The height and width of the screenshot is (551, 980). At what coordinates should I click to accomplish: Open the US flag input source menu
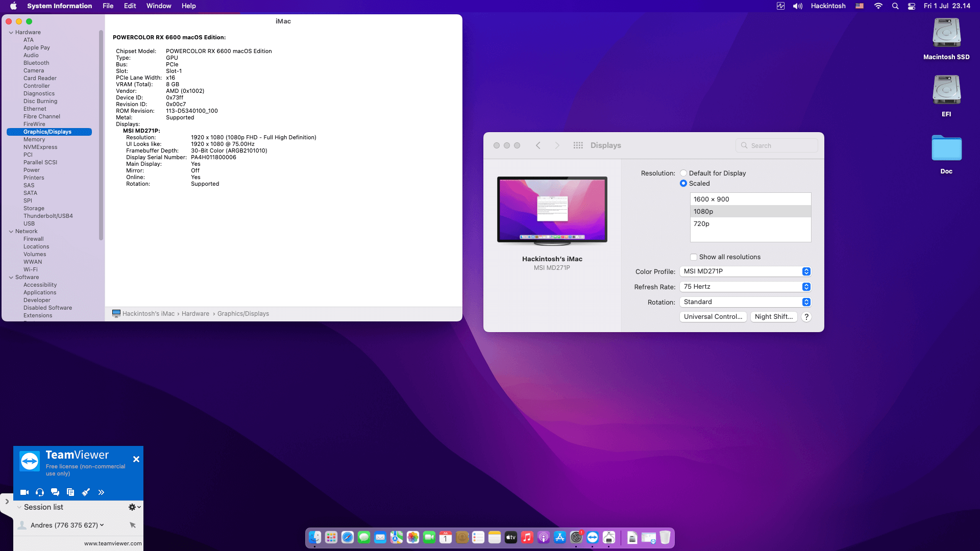(x=860, y=6)
